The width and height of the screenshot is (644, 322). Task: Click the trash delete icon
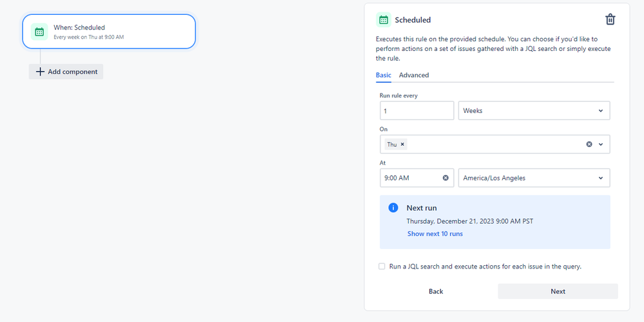pos(610,19)
